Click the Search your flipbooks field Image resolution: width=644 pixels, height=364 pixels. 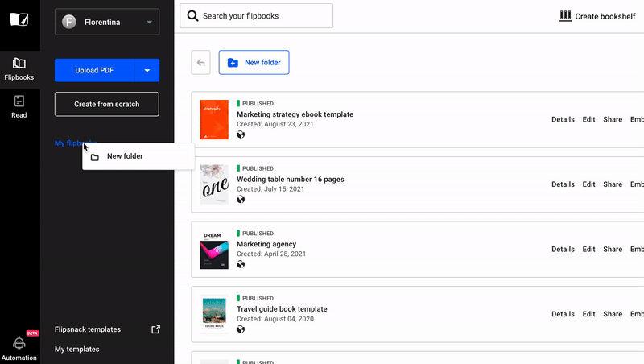257,16
